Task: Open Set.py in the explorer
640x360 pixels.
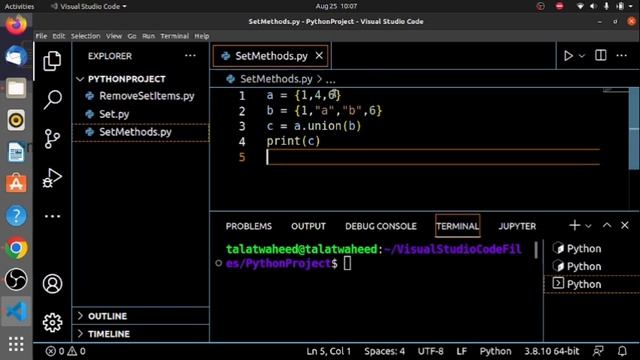Action: 141,114
